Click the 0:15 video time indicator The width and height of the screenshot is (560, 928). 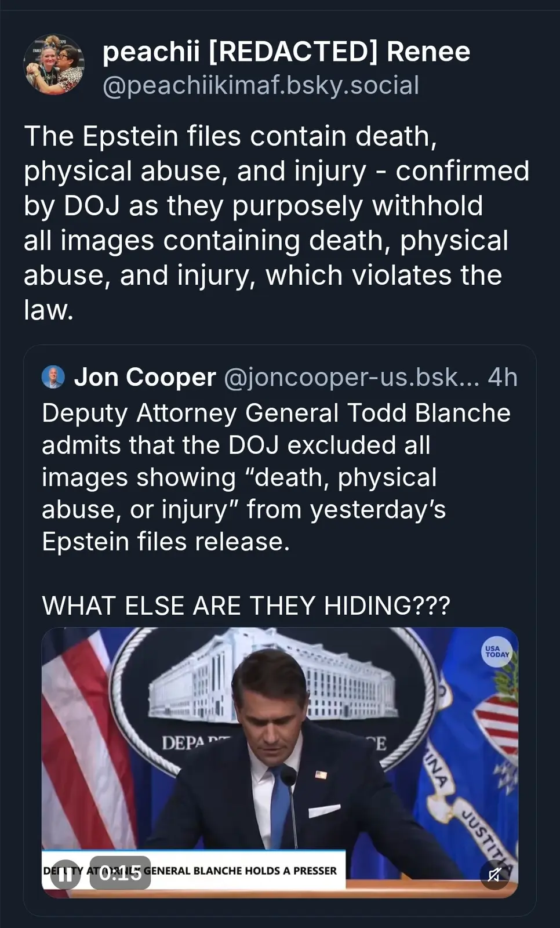pyautogui.click(x=120, y=873)
